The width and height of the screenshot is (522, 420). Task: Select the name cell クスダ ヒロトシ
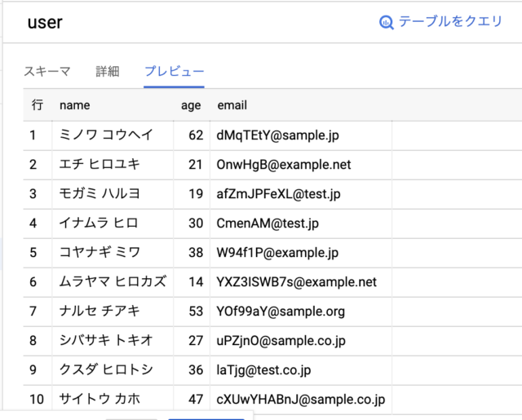point(106,369)
